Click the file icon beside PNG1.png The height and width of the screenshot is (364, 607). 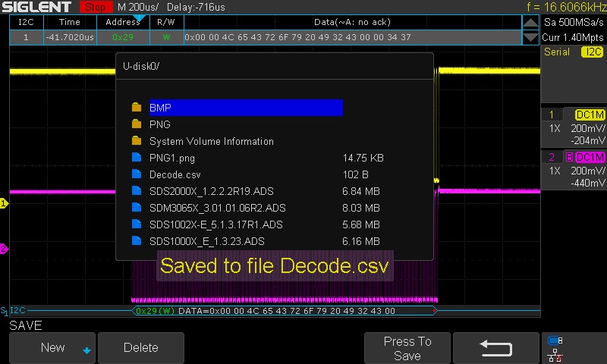click(x=137, y=158)
